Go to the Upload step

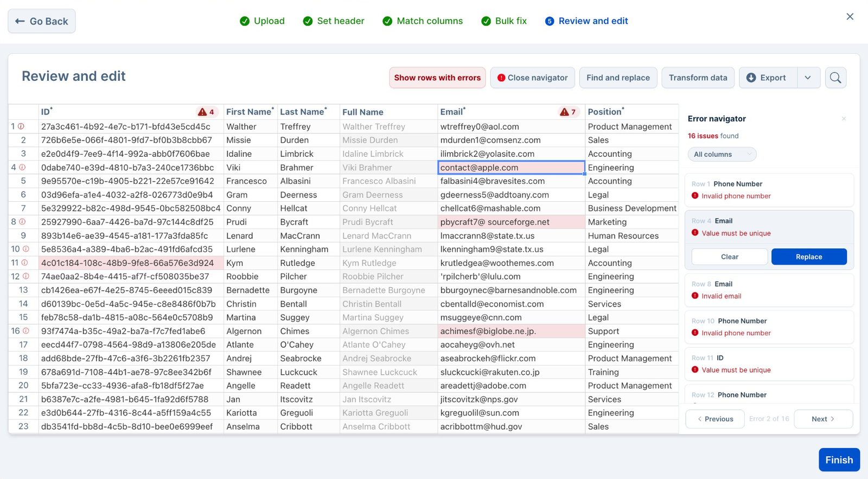tap(262, 21)
